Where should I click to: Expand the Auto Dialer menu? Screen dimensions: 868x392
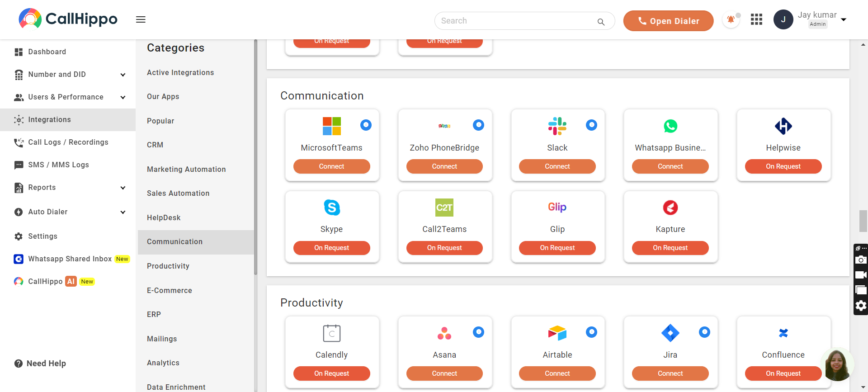point(123,212)
